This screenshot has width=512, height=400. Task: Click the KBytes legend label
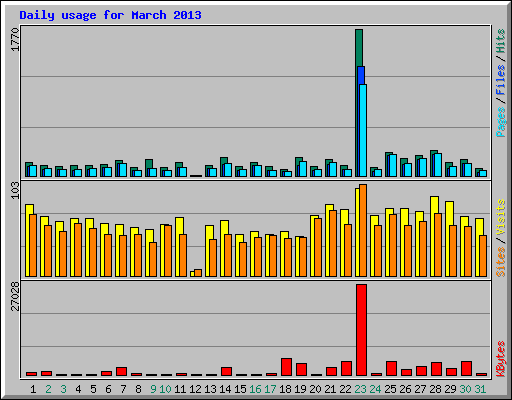(x=501, y=359)
